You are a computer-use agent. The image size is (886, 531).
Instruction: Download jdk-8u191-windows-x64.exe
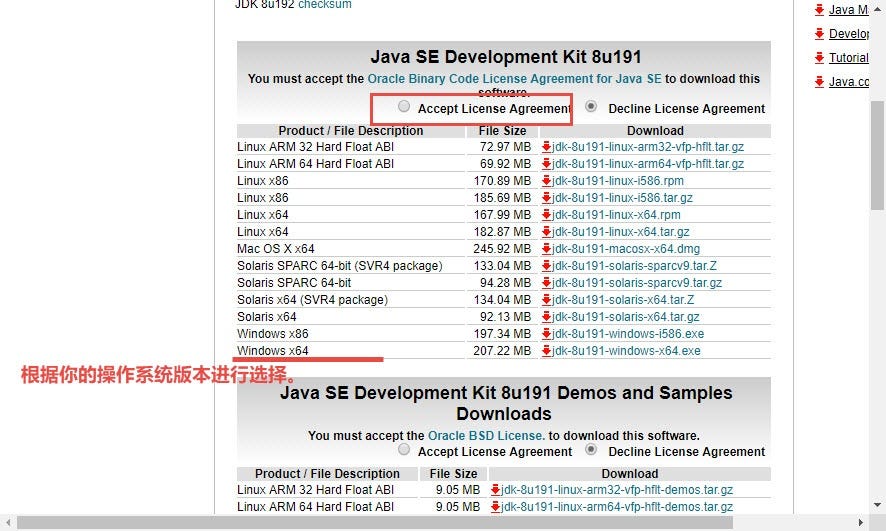tap(626, 351)
